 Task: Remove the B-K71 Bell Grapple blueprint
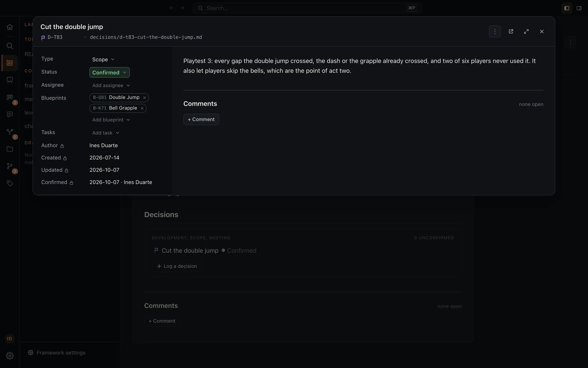tap(142, 108)
